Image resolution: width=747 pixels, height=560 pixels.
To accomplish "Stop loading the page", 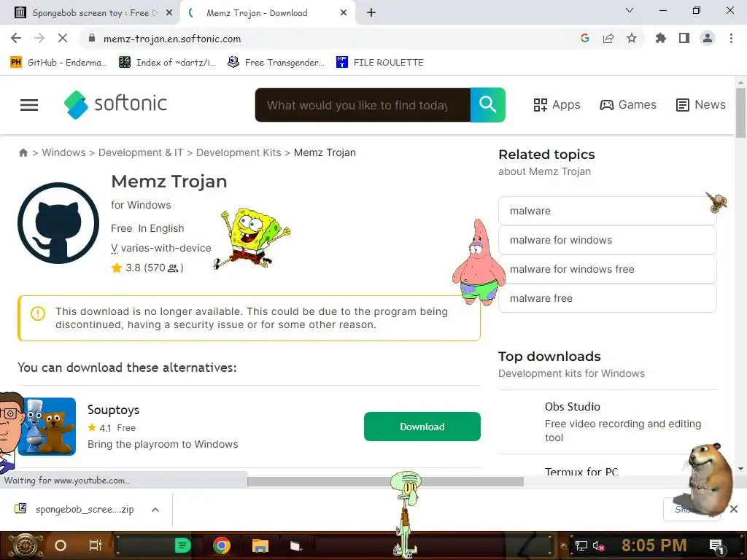I will pos(63,38).
